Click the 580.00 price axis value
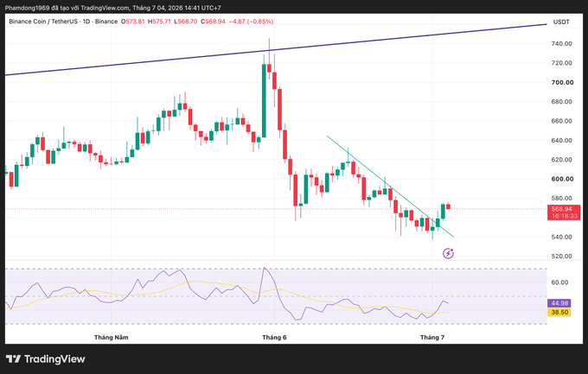The height and width of the screenshot is (374, 588). pyautogui.click(x=561, y=199)
